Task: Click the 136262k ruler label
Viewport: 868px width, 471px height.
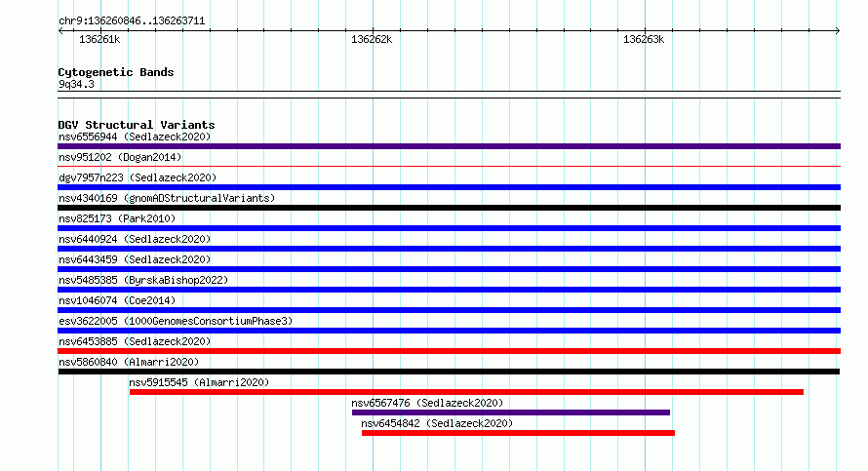Action: pos(372,39)
